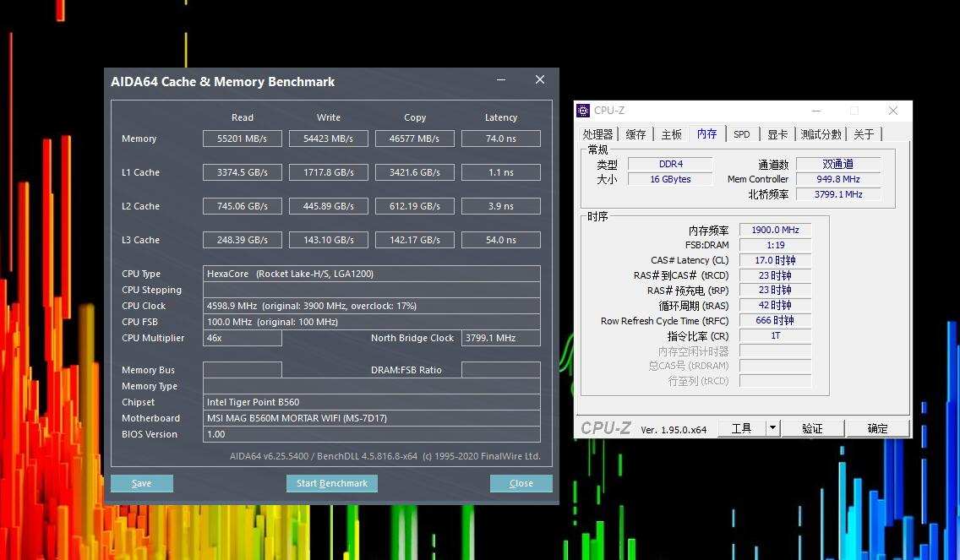Click the 工具 button in CPU-Z
This screenshot has height=560, width=960.
[x=741, y=428]
